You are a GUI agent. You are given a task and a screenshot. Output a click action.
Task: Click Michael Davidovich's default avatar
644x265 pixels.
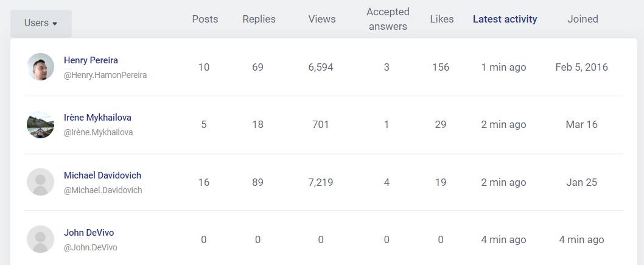(41, 182)
